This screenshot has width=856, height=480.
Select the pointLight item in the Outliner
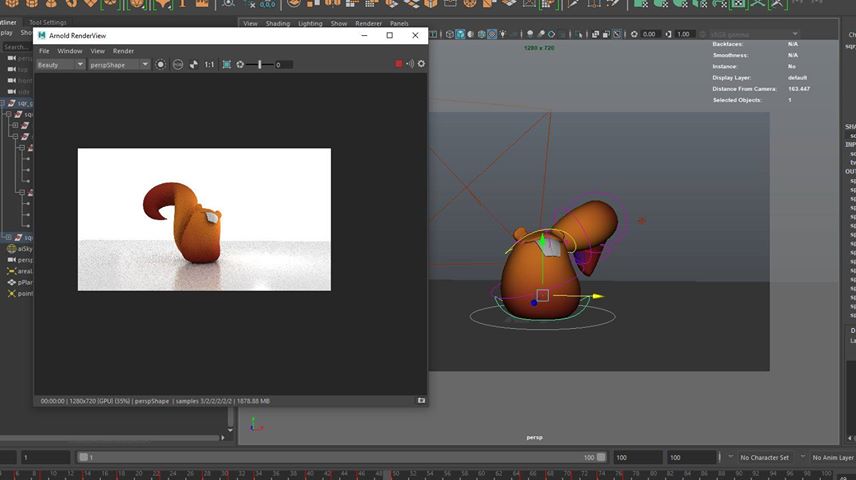point(25,293)
